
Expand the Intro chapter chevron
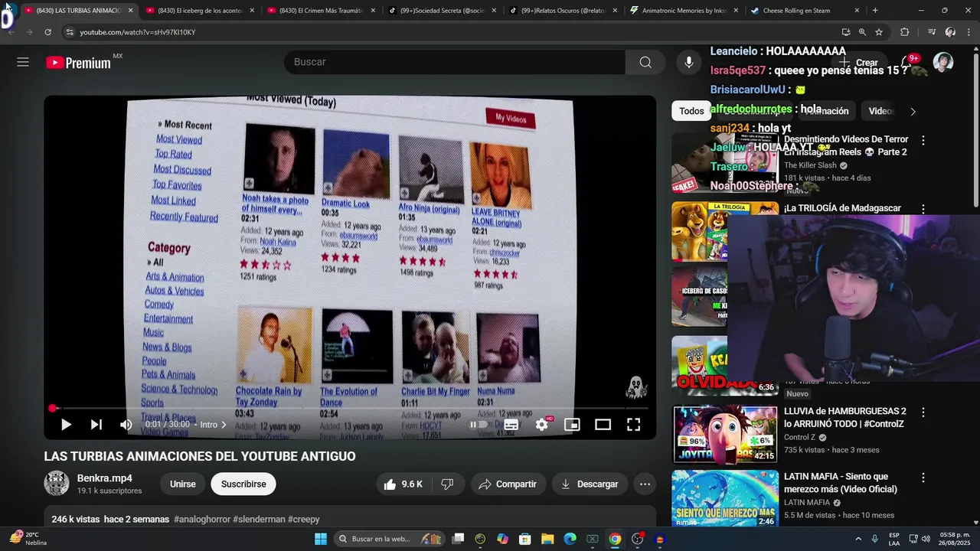[x=224, y=425]
